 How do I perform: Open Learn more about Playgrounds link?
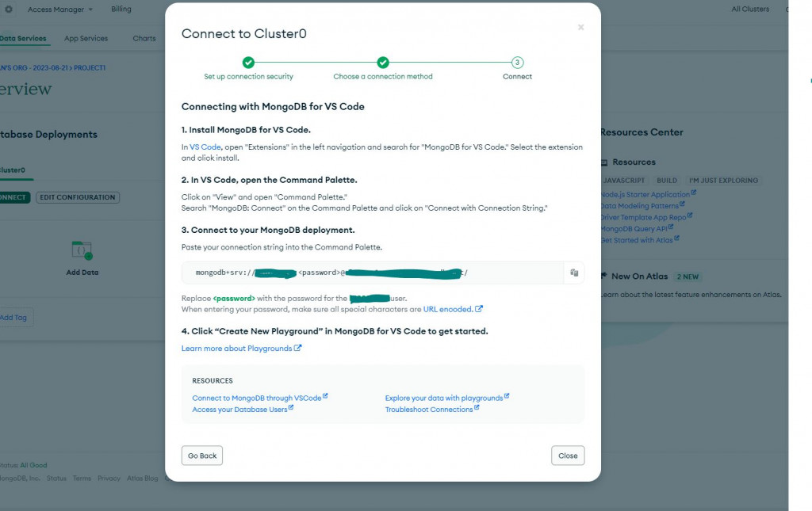(236, 348)
